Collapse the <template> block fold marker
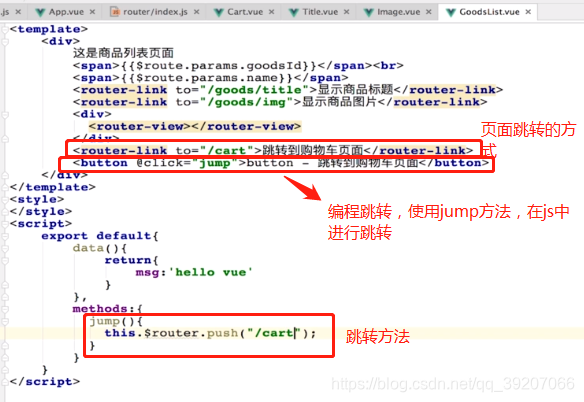This screenshot has width=584, height=402. 5,29
